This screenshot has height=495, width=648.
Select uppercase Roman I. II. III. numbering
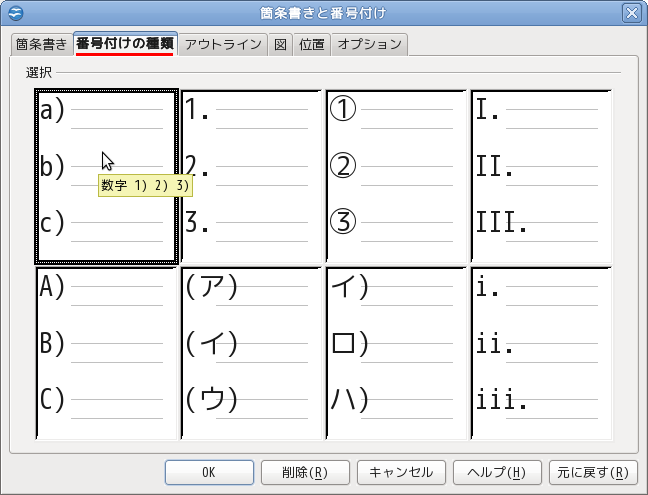[541, 176]
